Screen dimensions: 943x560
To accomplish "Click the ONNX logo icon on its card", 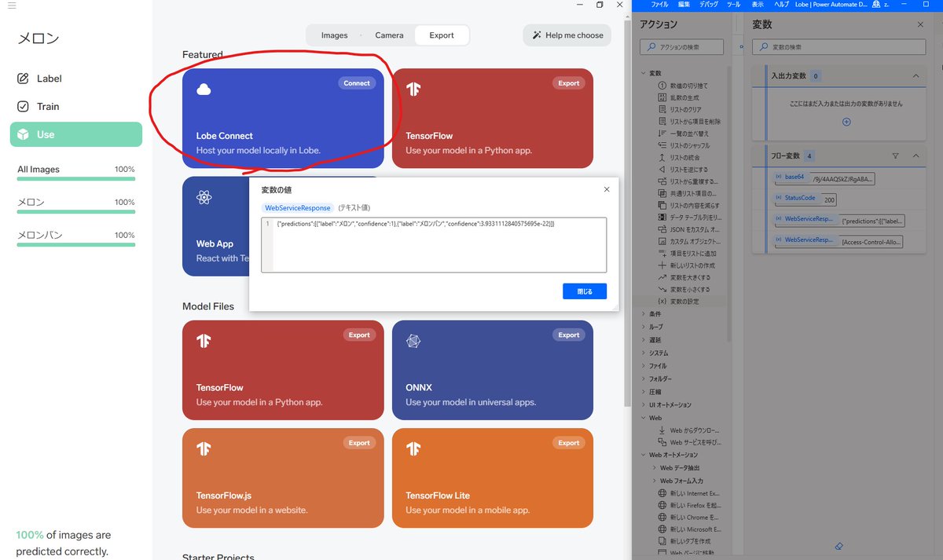I will point(413,341).
